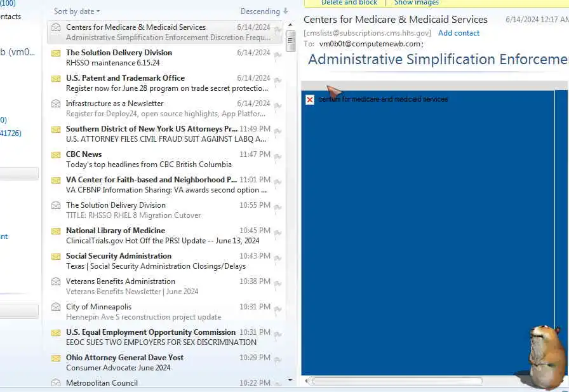569x392 pixels.
Task: Flag the City of Minneapolis email
Action: coord(278,309)
